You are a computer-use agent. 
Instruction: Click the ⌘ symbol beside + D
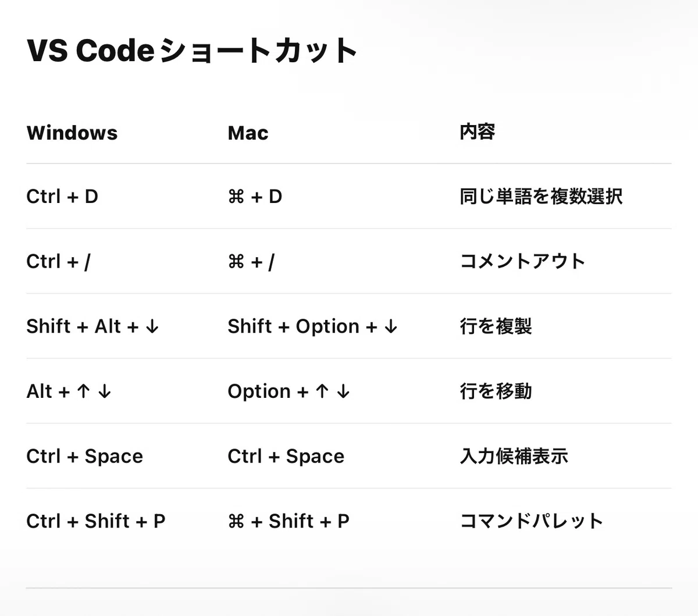tap(236, 197)
